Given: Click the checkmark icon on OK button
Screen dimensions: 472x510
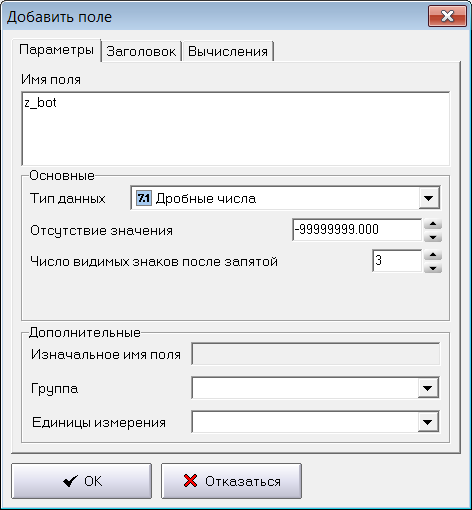Looking at the screenshot, I should tap(70, 481).
